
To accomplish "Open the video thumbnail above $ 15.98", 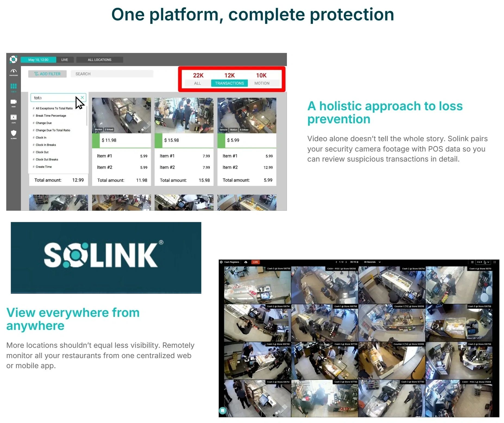I will [x=184, y=115].
